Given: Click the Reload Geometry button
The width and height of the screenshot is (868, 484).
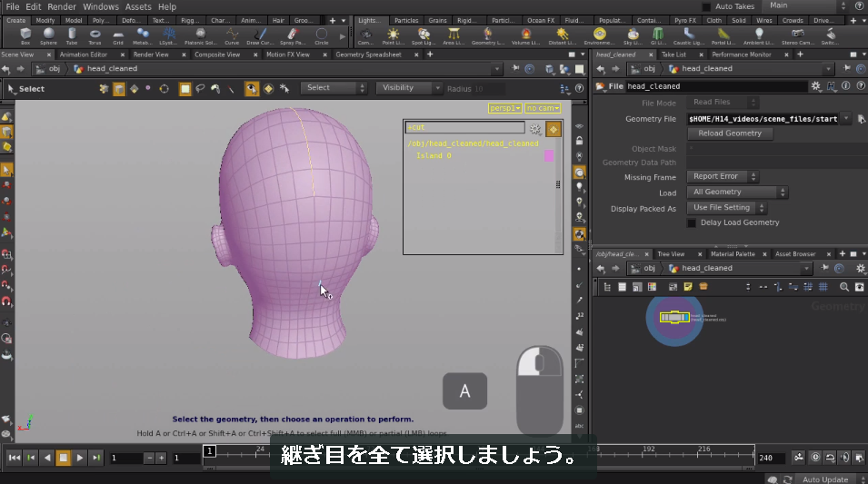Looking at the screenshot, I should pos(730,133).
